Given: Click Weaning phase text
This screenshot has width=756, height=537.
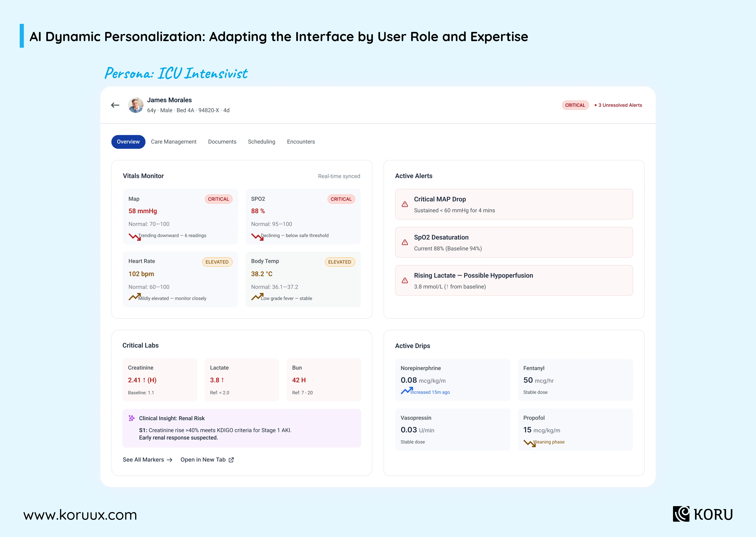Looking at the screenshot, I should 549,442.
